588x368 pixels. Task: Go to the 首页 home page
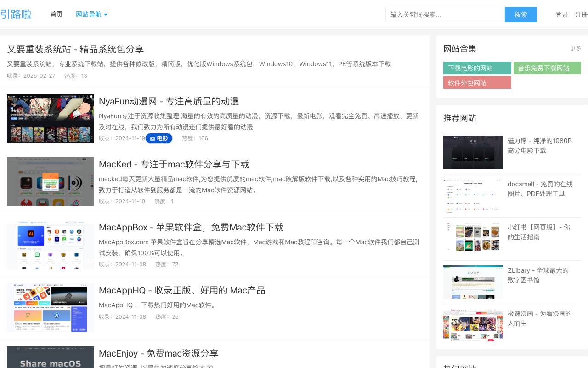pos(57,14)
